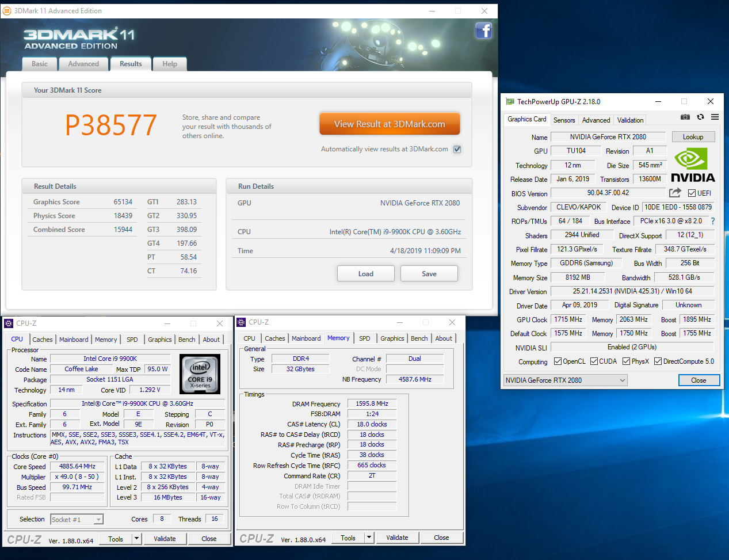Click the Tools button in right CPU-Z window
Screen dimensions: 729x560
348,538
